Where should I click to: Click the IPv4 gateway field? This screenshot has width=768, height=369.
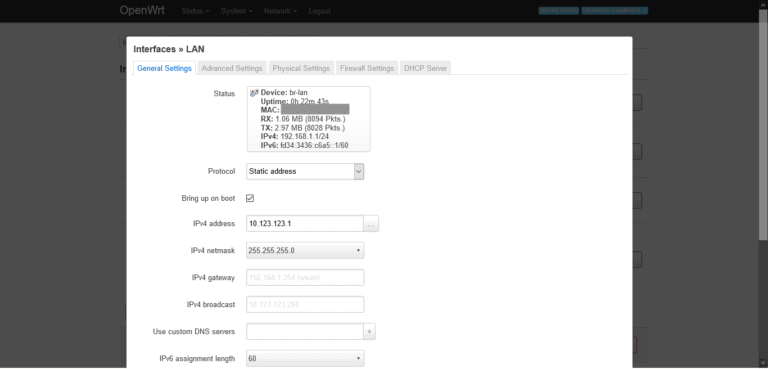305,277
